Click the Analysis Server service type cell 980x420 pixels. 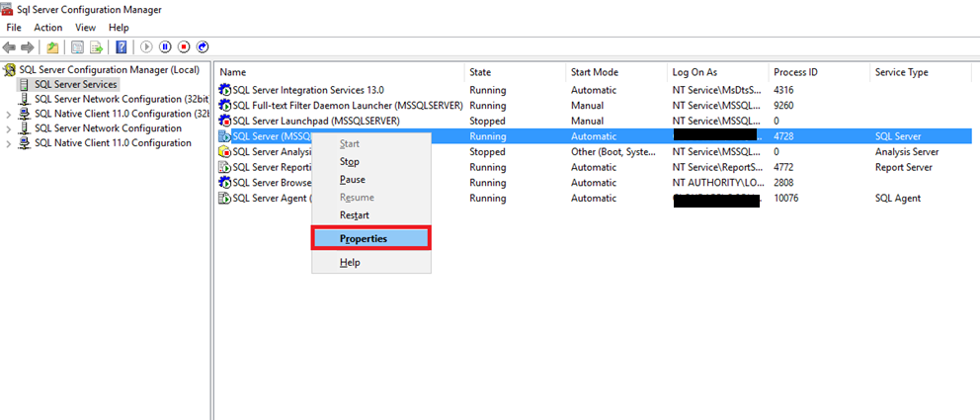(907, 152)
